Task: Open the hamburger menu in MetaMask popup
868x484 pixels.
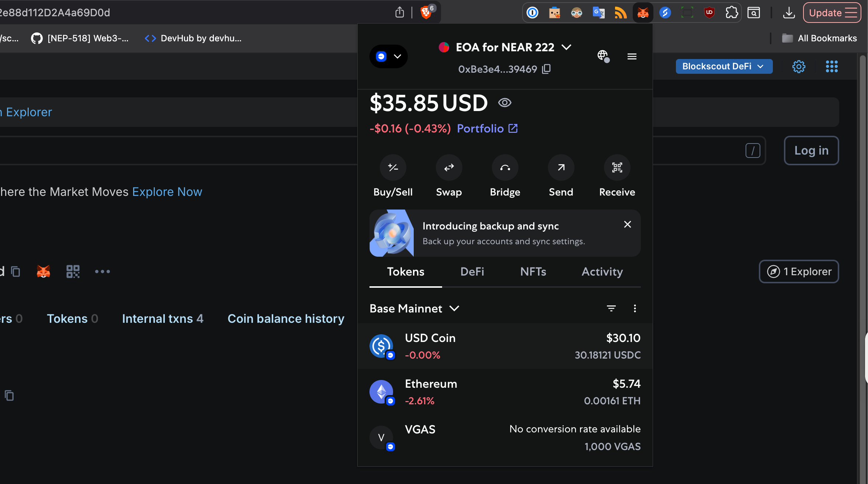Action: click(x=631, y=56)
